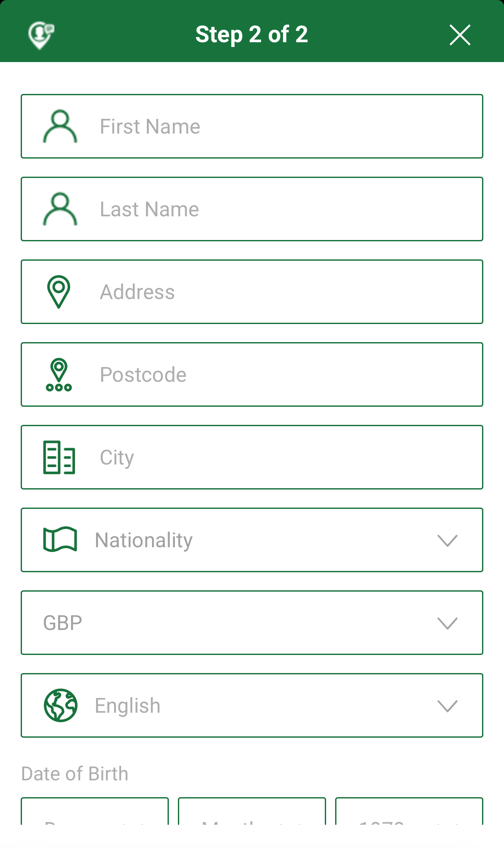504x848 pixels.
Task: Tap the support chat logo in header
Action: [x=41, y=35]
